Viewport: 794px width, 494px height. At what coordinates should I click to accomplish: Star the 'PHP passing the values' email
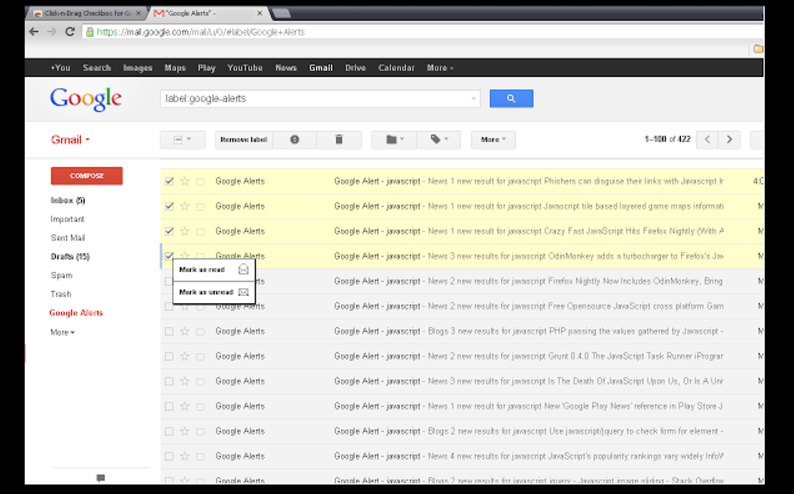tap(185, 331)
